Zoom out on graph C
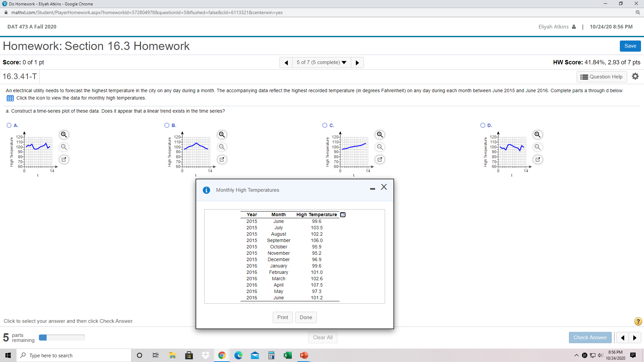Viewport: 644px width, 362px height. [380, 147]
